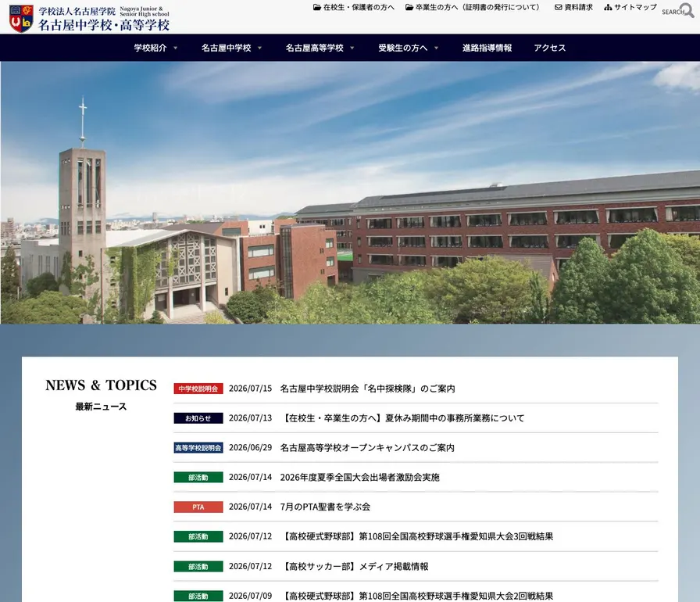Screen dimensions: 700x602
Task: Click the 2026/07/13 news date
Action: click(251, 418)
